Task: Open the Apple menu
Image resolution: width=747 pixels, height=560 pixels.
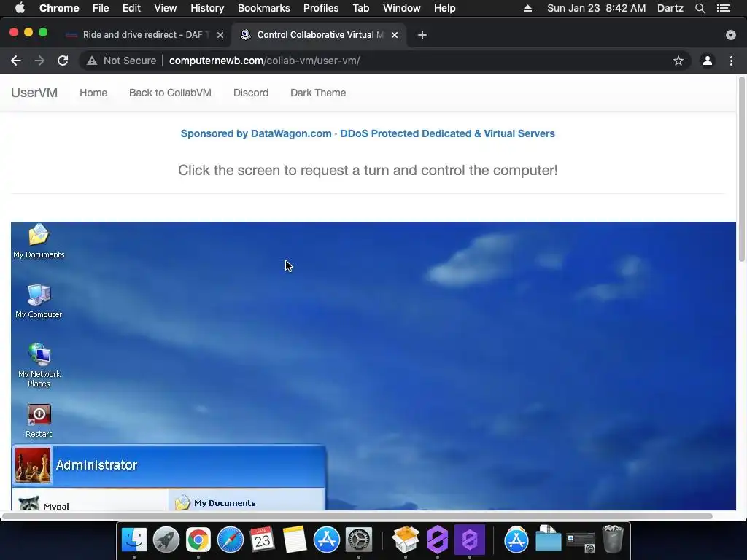Action: 20,7
